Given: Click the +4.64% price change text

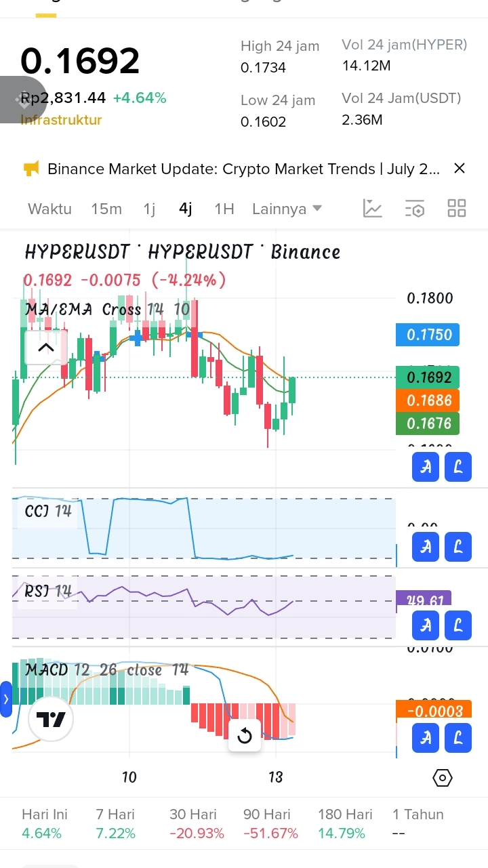Looking at the screenshot, I should click(x=140, y=98).
